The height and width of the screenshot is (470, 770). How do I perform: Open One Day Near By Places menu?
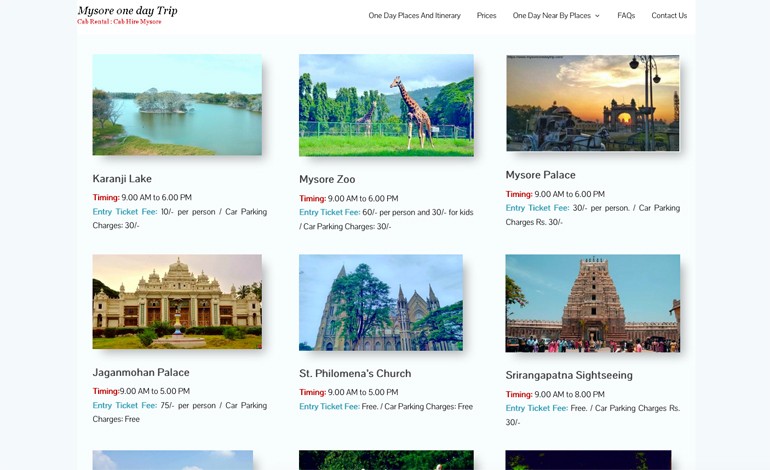pos(551,16)
